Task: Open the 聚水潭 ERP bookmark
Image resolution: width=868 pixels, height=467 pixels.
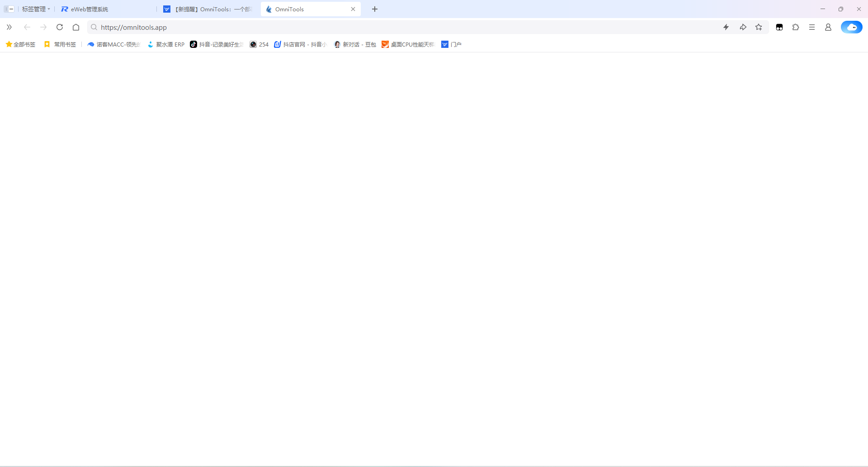Action: coord(165,44)
